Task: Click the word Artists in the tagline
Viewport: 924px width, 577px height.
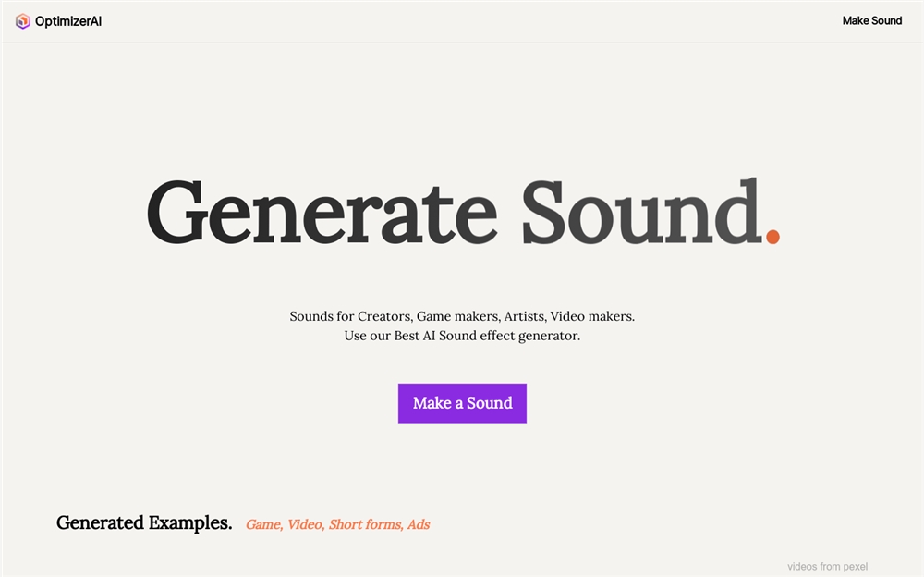Action: (525, 316)
